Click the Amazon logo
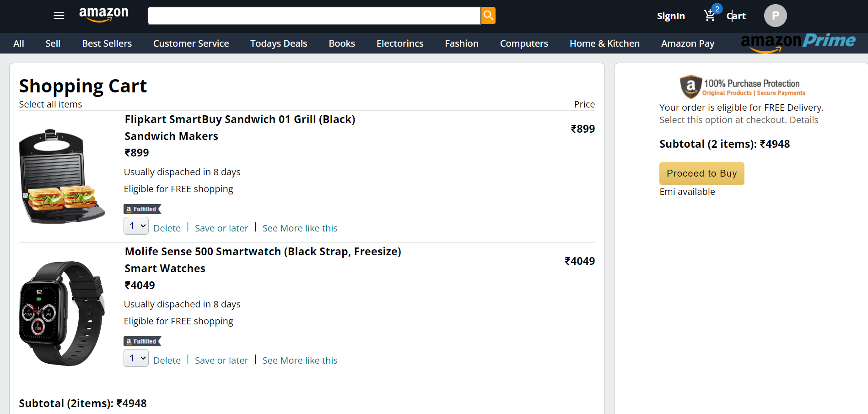The width and height of the screenshot is (868, 414). pyautogui.click(x=103, y=15)
